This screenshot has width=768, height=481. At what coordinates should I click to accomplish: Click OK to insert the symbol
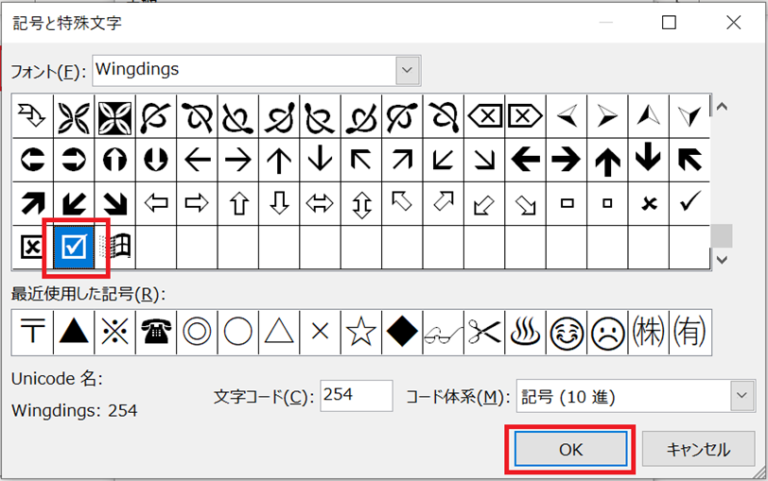[570, 449]
